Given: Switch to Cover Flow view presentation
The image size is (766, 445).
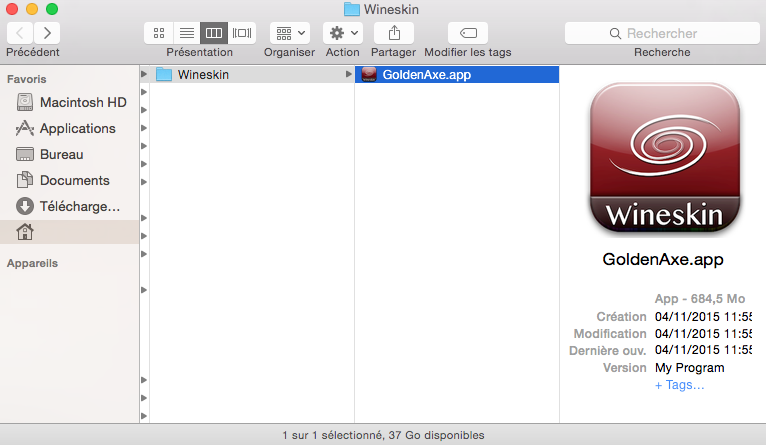Looking at the screenshot, I should coord(242,33).
